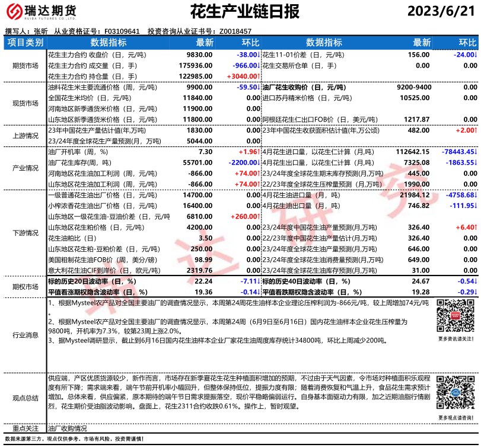The image size is (481, 448).
Task: Click the 产业情况 category label
Action: coord(24,168)
